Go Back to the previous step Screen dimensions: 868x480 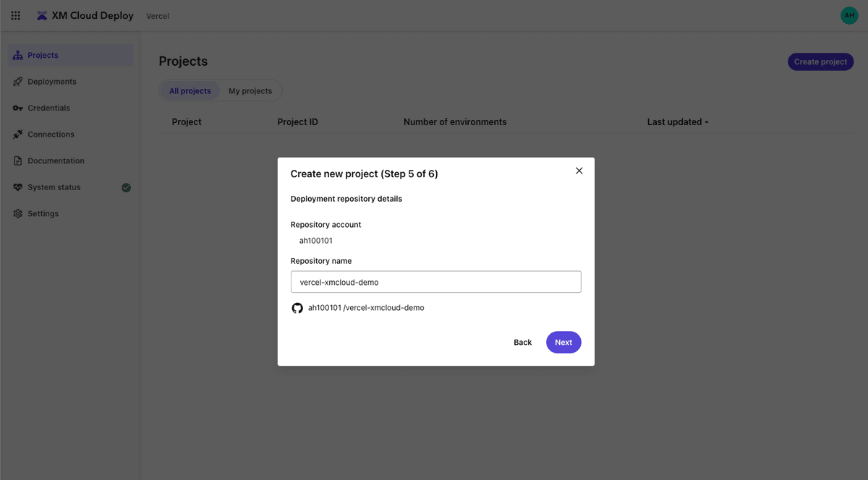[522, 343]
